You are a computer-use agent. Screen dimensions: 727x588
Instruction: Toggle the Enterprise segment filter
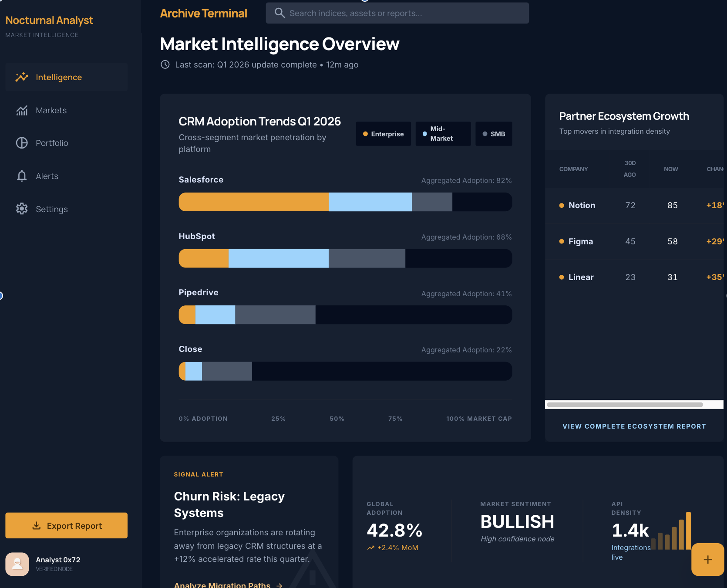[x=383, y=134]
